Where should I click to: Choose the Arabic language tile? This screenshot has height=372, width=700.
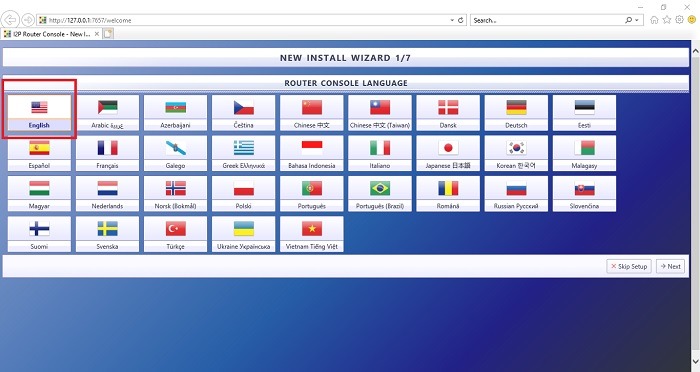pyautogui.click(x=108, y=113)
